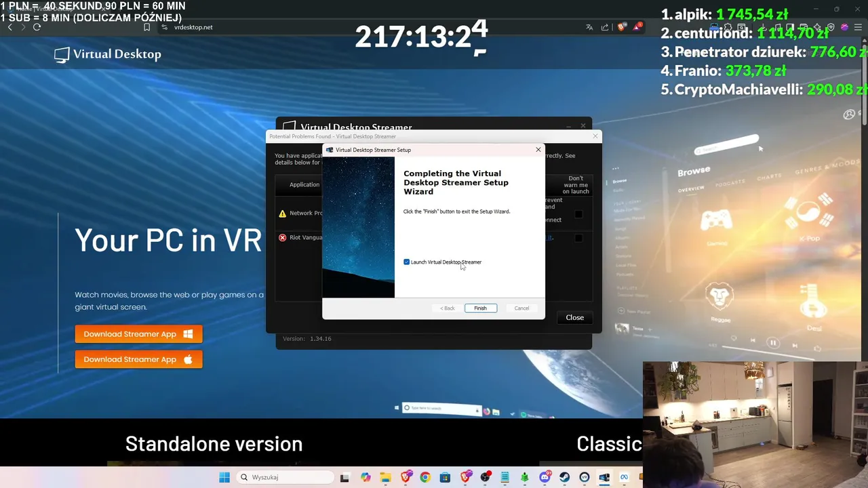Open the first Brave browser taskbar icon

(x=406, y=477)
